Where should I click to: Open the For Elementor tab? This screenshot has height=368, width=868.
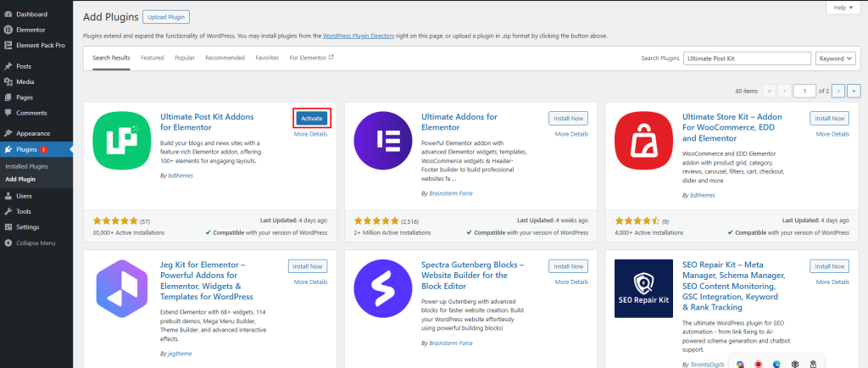click(311, 58)
